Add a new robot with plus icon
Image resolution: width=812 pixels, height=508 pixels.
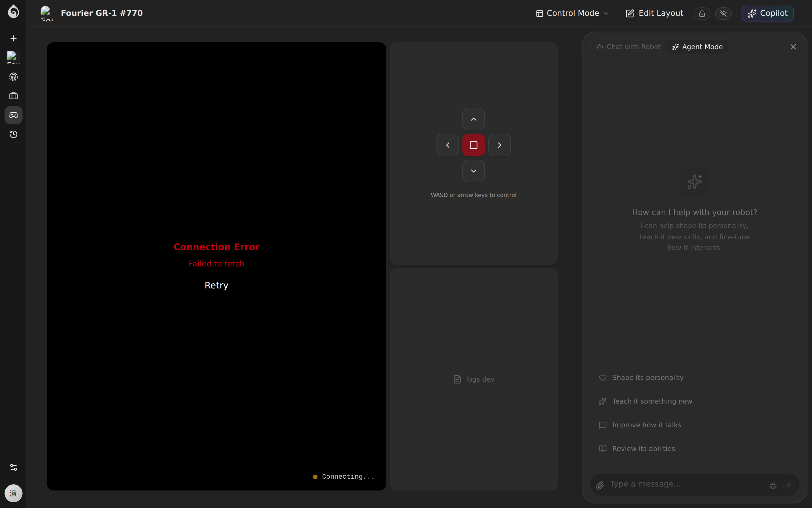click(x=14, y=38)
